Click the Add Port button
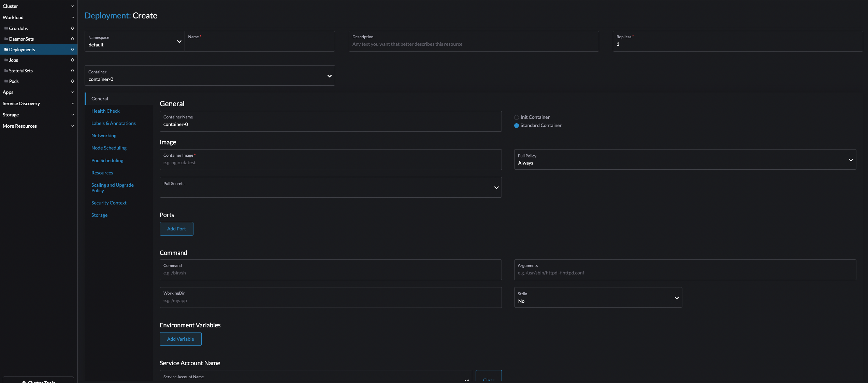 (x=176, y=229)
